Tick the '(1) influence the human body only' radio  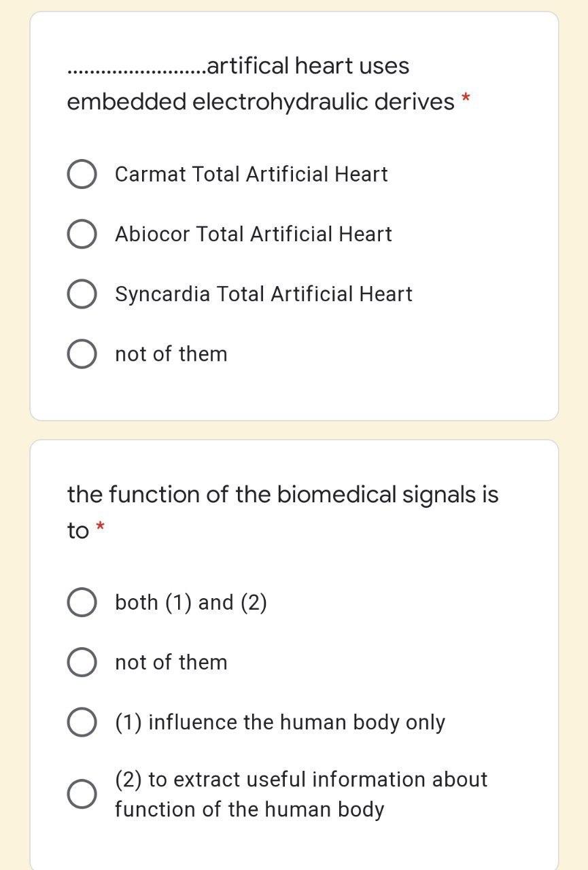click(82, 723)
